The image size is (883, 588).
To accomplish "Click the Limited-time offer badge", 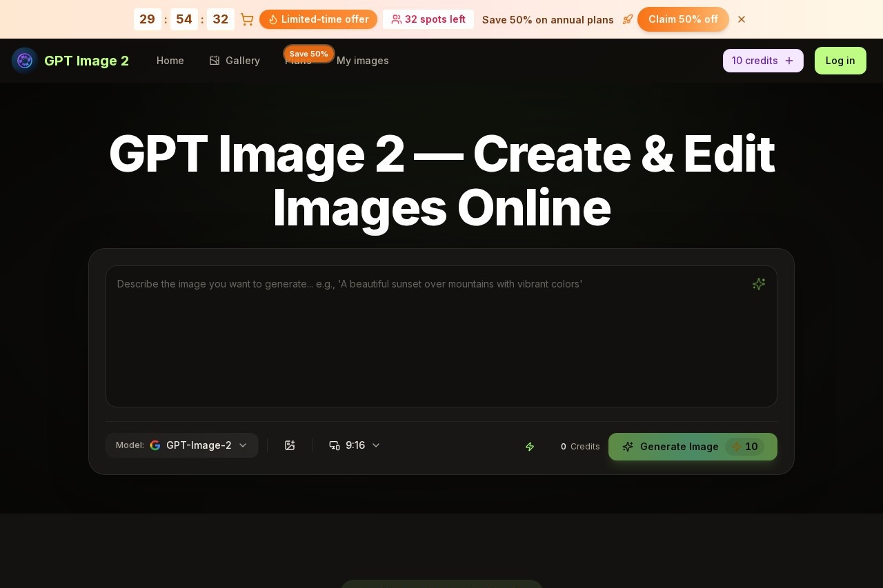I will click(318, 19).
